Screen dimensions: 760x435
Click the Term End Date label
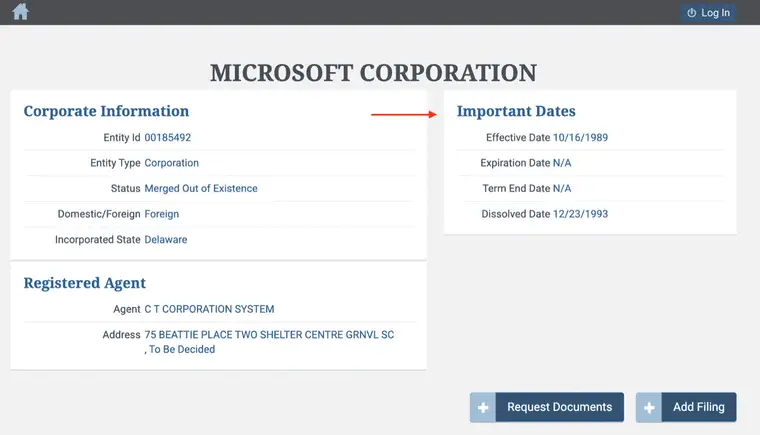(516, 189)
